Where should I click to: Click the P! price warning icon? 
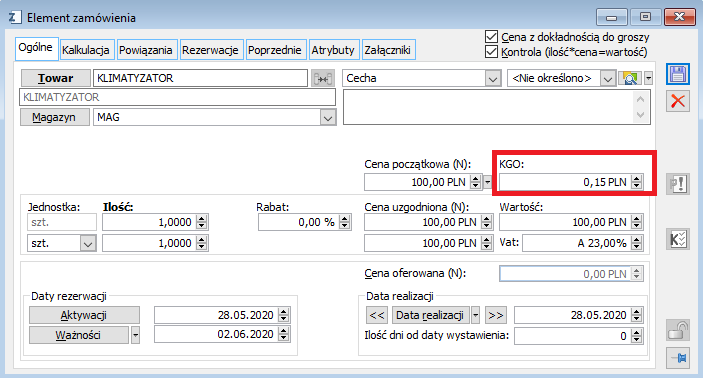tap(677, 184)
